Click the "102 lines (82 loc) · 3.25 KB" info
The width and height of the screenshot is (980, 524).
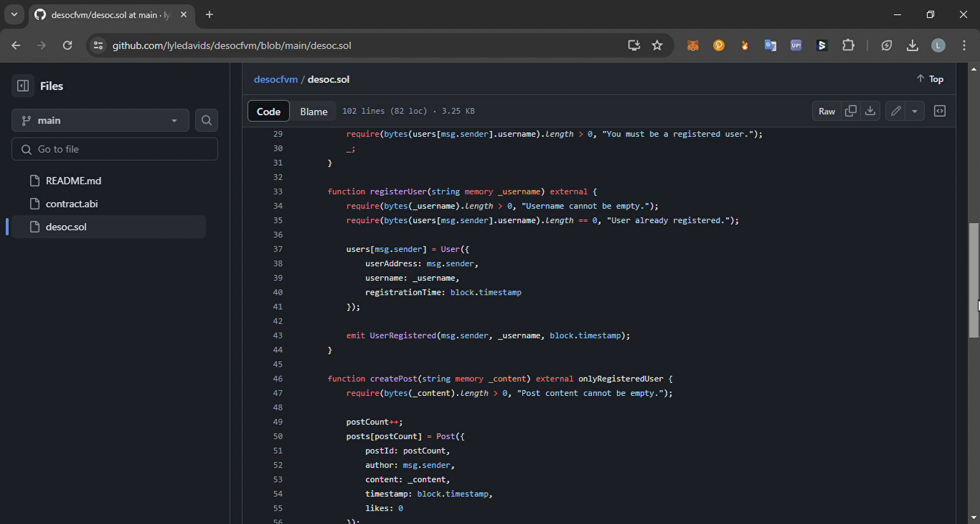408,111
